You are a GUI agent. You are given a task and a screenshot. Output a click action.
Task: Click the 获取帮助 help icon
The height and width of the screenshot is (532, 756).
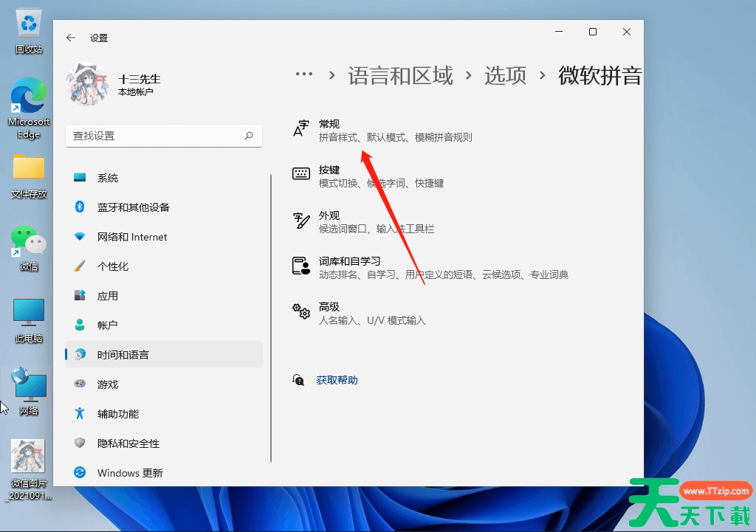tap(298, 380)
